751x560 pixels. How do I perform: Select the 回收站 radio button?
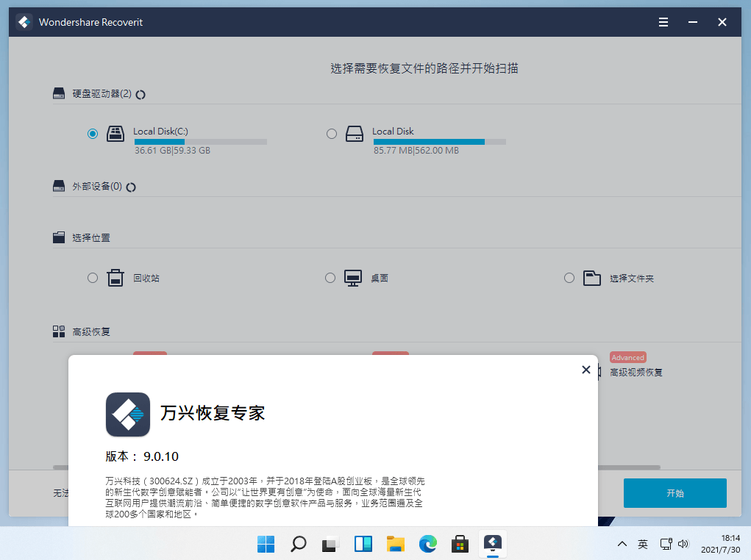(x=93, y=278)
